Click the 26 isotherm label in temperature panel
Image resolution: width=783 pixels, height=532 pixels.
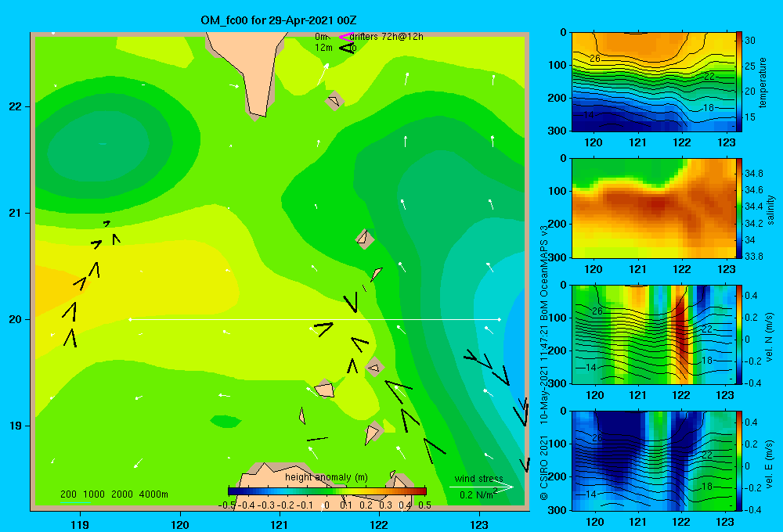coord(595,59)
